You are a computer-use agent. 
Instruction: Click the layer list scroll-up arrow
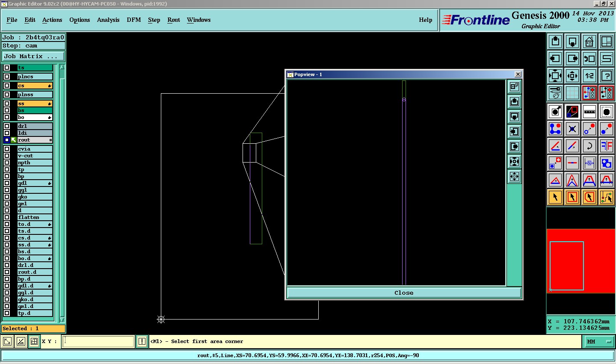[x=62, y=68]
